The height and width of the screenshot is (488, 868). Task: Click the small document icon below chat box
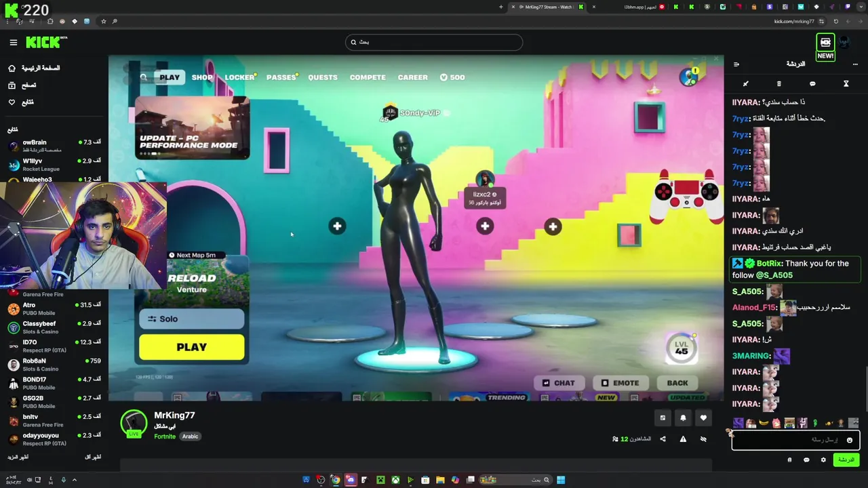pyautogui.click(x=789, y=460)
